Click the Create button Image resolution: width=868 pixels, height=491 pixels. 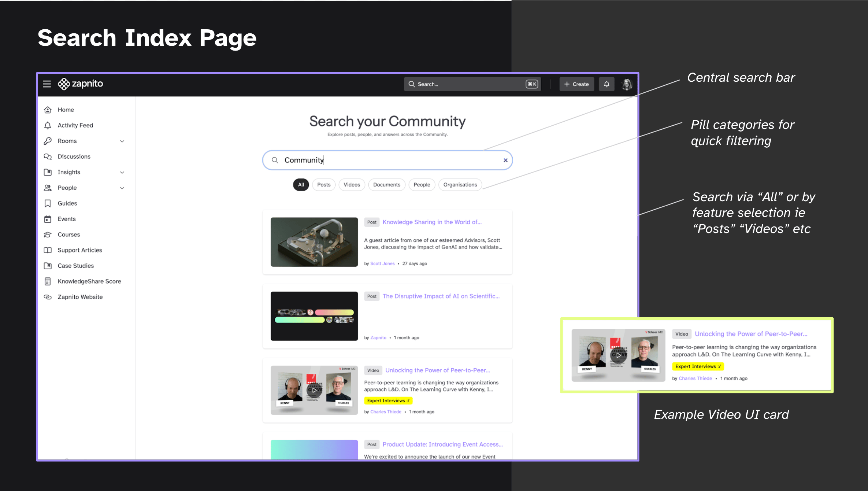coord(576,84)
